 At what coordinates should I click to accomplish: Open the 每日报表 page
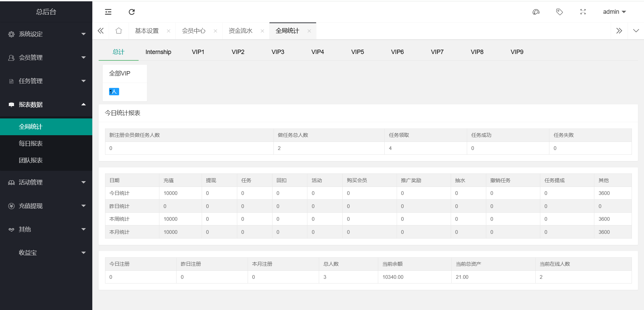[31, 144]
